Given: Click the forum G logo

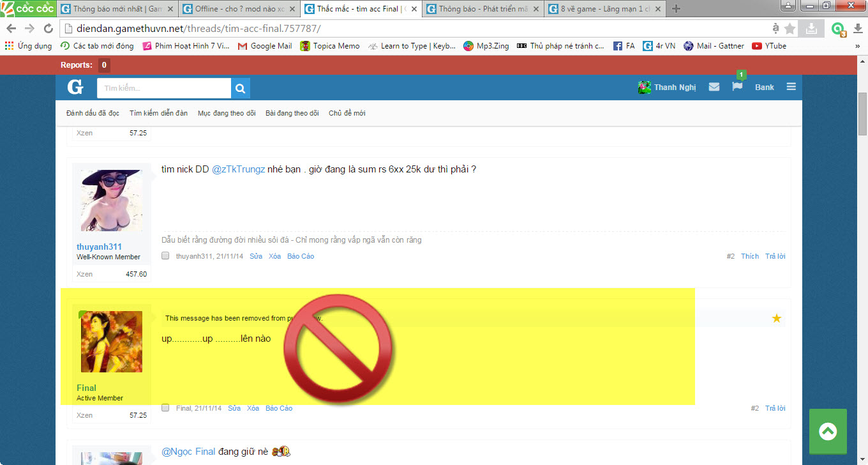Looking at the screenshot, I should 75,87.
